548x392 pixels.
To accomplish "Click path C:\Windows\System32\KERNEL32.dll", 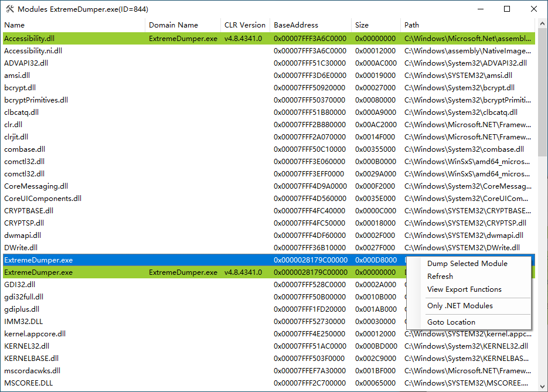I will pyautogui.click(x=466, y=346).
